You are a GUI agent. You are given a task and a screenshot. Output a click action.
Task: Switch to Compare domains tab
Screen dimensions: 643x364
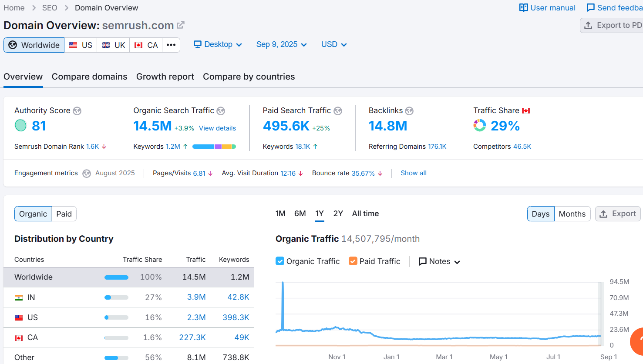[89, 77]
